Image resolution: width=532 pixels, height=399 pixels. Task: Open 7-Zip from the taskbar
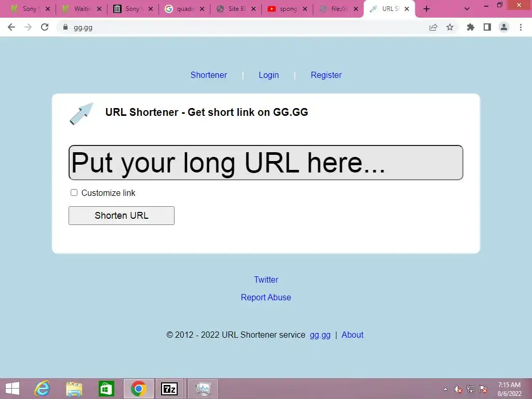[x=169, y=389]
